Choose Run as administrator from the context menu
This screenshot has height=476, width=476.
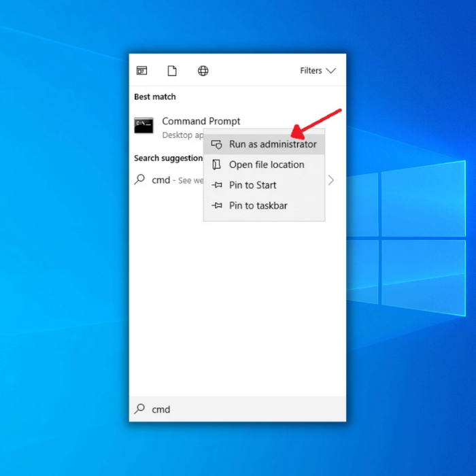272,145
